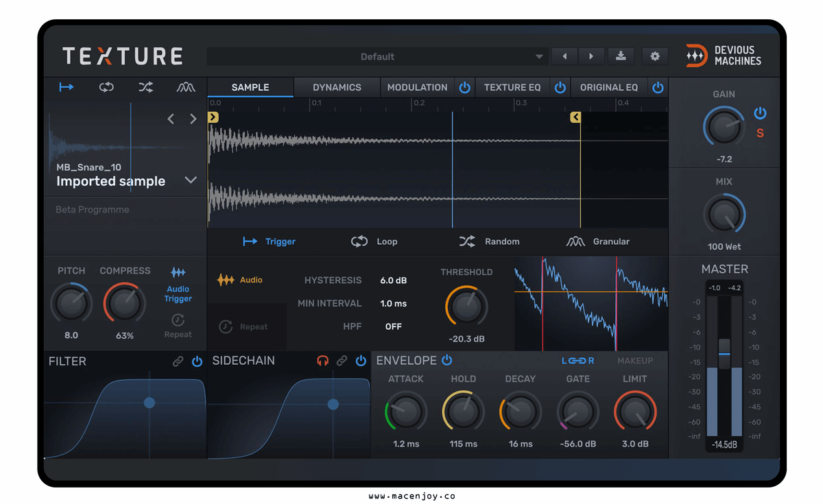Toggle Envelope power button

(447, 360)
